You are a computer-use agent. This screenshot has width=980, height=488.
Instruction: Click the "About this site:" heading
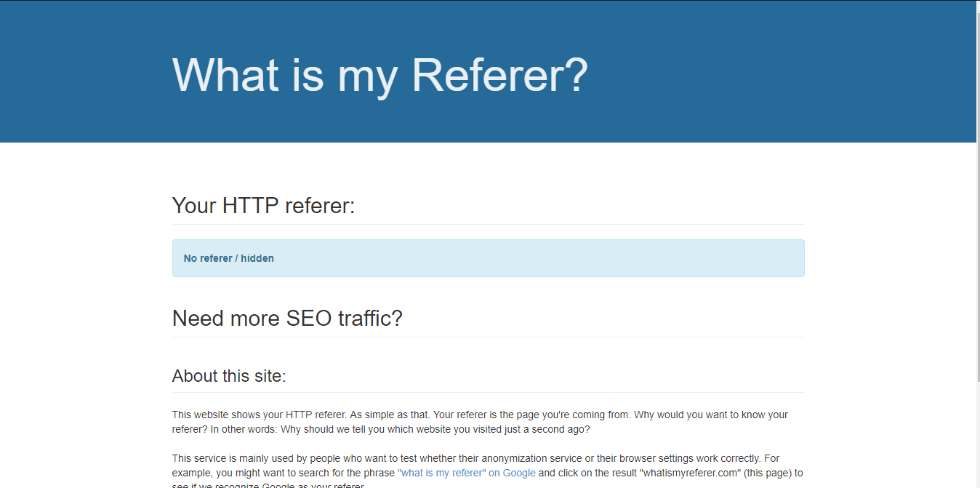(229, 376)
